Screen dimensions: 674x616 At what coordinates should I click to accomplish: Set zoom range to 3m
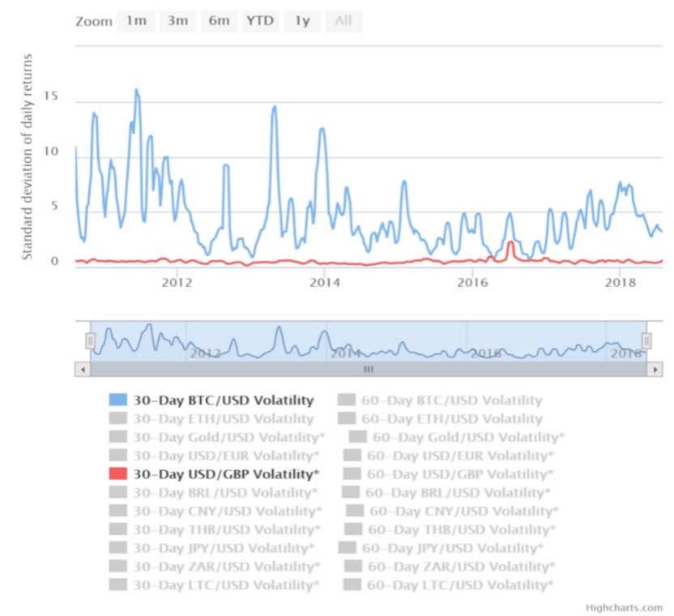(x=177, y=21)
